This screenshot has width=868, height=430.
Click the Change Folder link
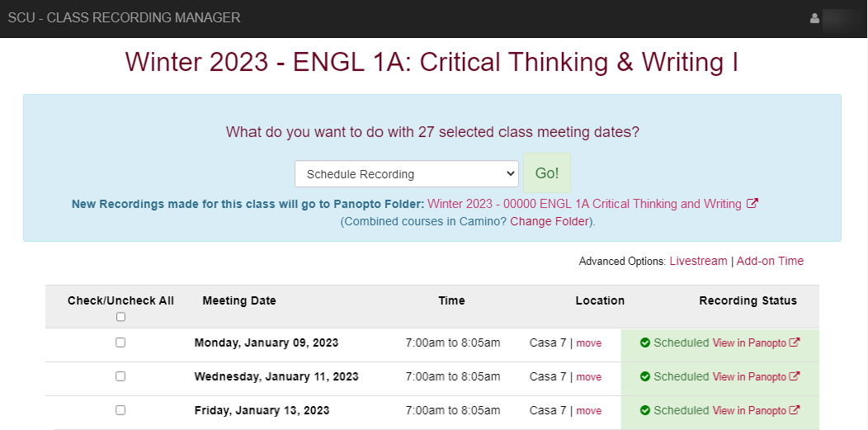coord(550,221)
